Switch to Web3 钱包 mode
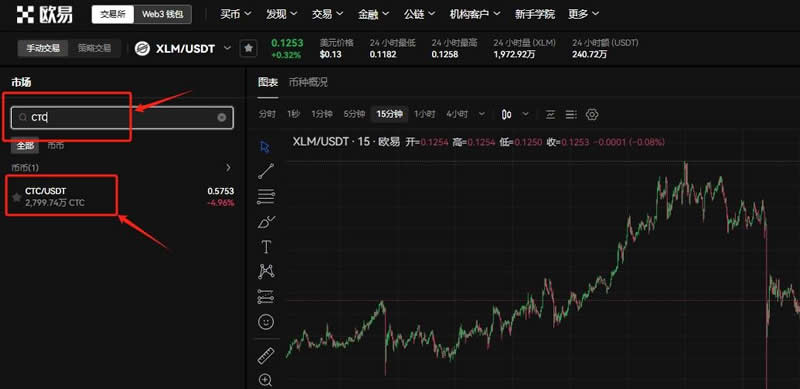Viewport: 800px width, 389px height. pyautogui.click(x=162, y=14)
